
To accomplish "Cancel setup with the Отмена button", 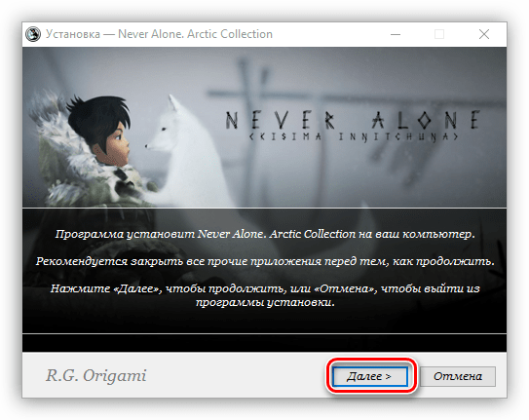I will pyautogui.click(x=458, y=376).
